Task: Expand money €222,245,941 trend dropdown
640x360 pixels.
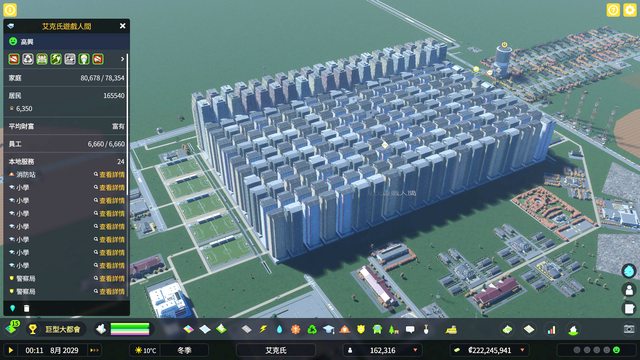Action: point(522,350)
